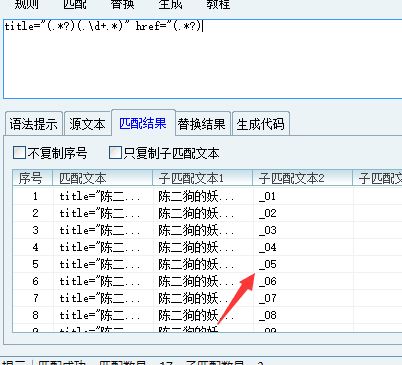Switch to the 源文本 tab

(x=87, y=124)
